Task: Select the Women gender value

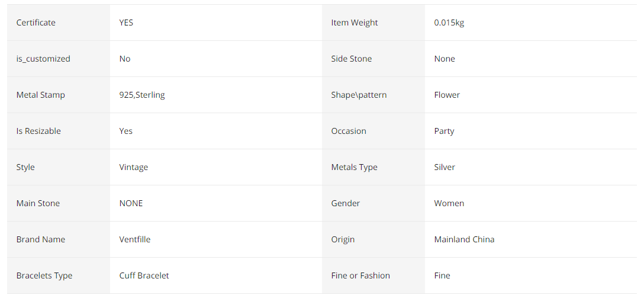Action: tap(449, 203)
